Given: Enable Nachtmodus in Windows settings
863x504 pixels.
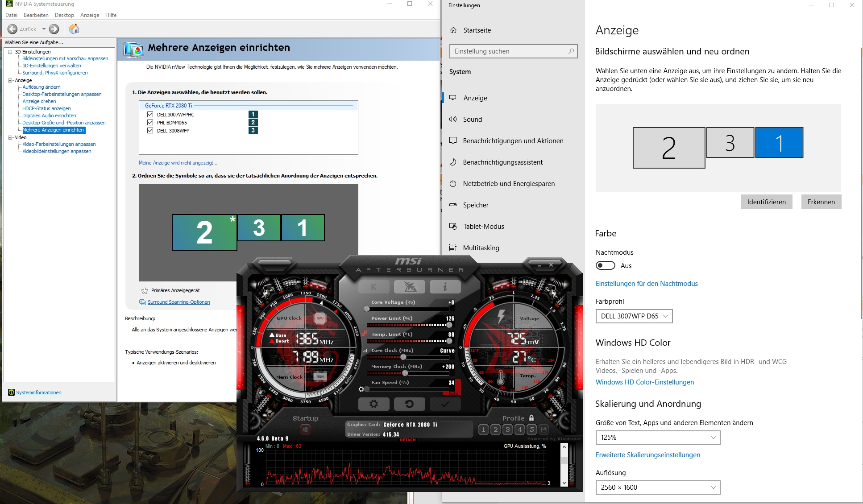Looking at the screenshot, I should click(x=605, y=265).
